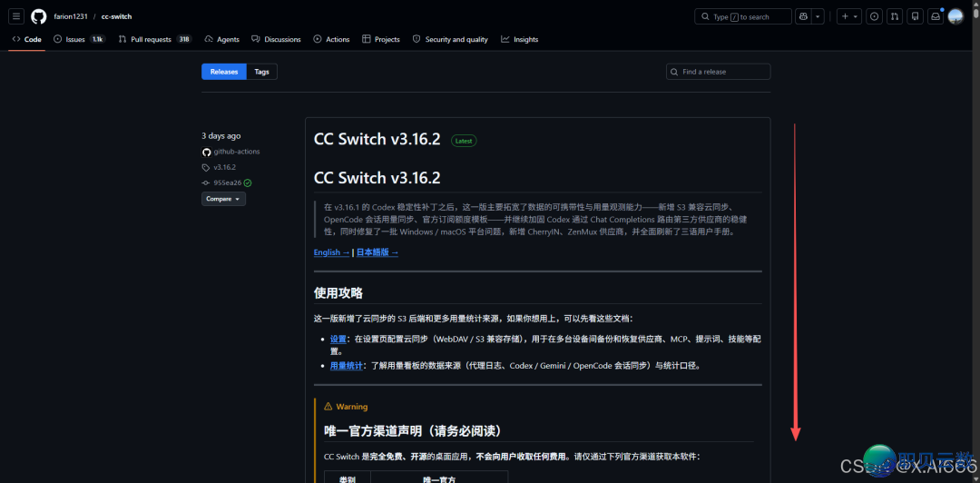Click the Warning alert label
Image resolution: width=980 pixels, height=483 pixels.
[x=347, y=407]
